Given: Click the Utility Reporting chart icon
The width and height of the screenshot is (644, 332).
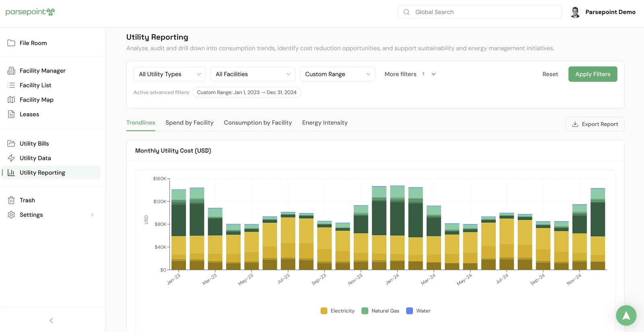Looking at the screenshot, I should (11, 172).
